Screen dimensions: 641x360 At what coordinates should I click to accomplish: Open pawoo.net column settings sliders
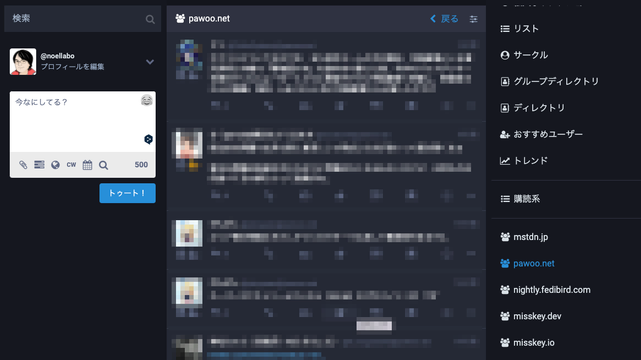tap(473, 19)
